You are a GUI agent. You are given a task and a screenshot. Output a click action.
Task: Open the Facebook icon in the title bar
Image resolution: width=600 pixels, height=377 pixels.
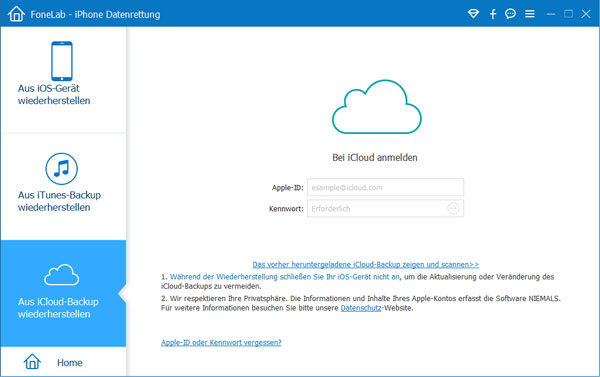493,14
